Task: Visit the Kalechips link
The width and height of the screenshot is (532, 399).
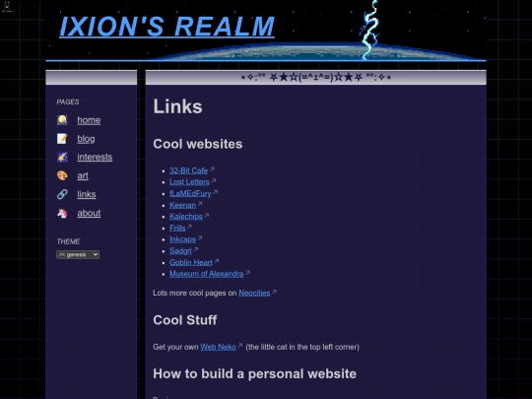Action: (186, 216)
